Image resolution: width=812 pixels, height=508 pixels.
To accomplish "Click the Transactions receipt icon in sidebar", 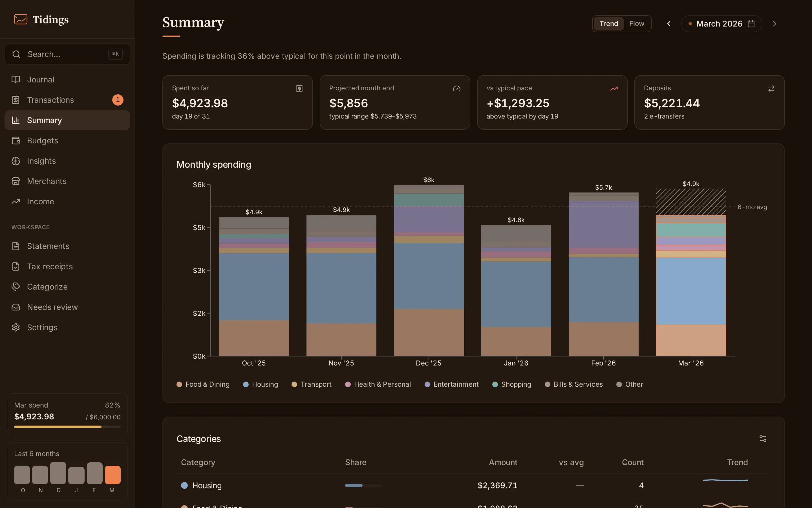I will (x=16, y=100).
